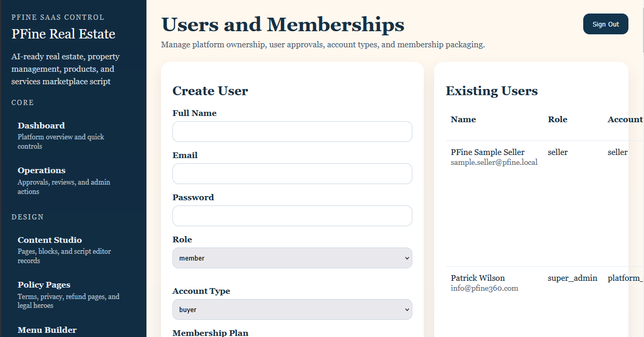The width and height of the screenshot is (644, 337).
Task: Focus the Full Name input field
Action: [292, 132]
